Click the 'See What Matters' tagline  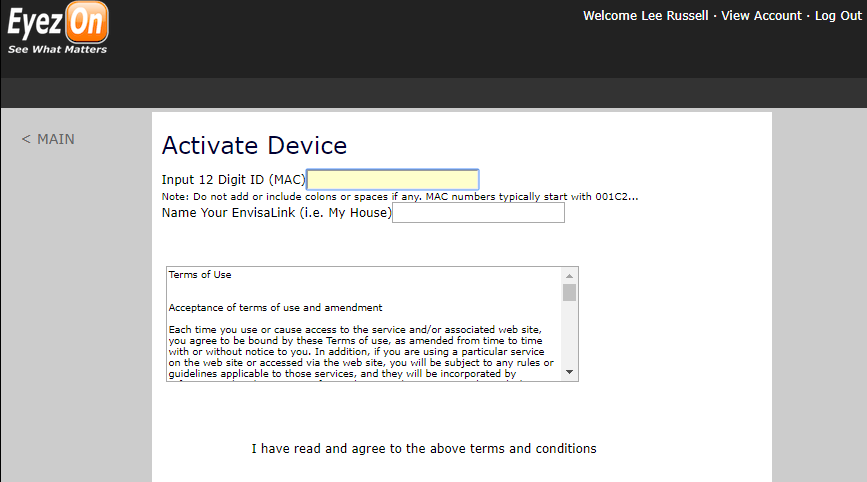pyautogui.click(x=58, y=49)
